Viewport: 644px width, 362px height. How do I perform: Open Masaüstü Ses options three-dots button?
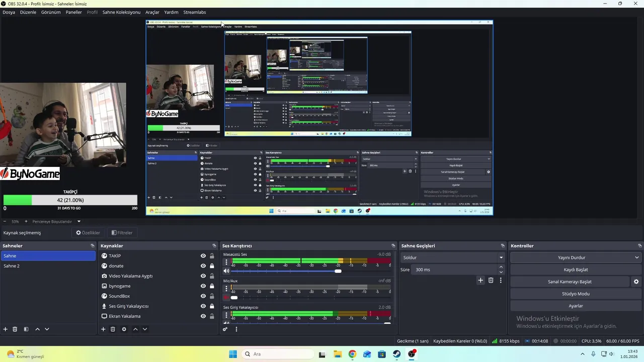[226, 261]
